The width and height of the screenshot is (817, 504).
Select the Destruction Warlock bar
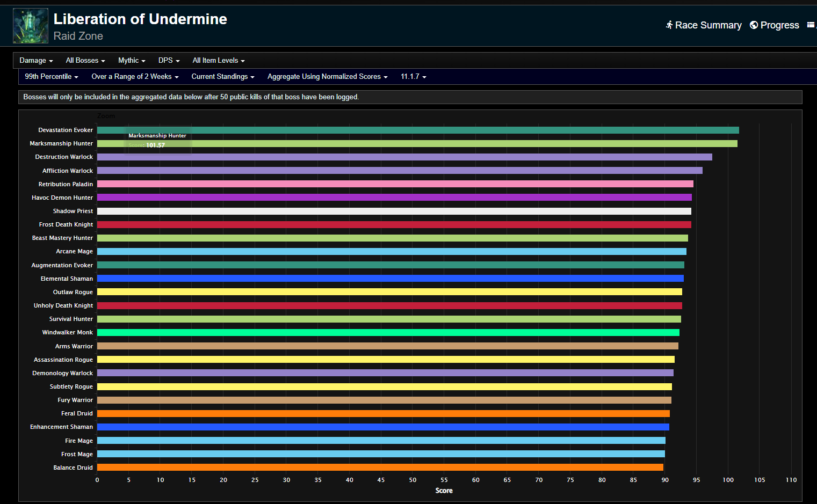tap(404, 157)
